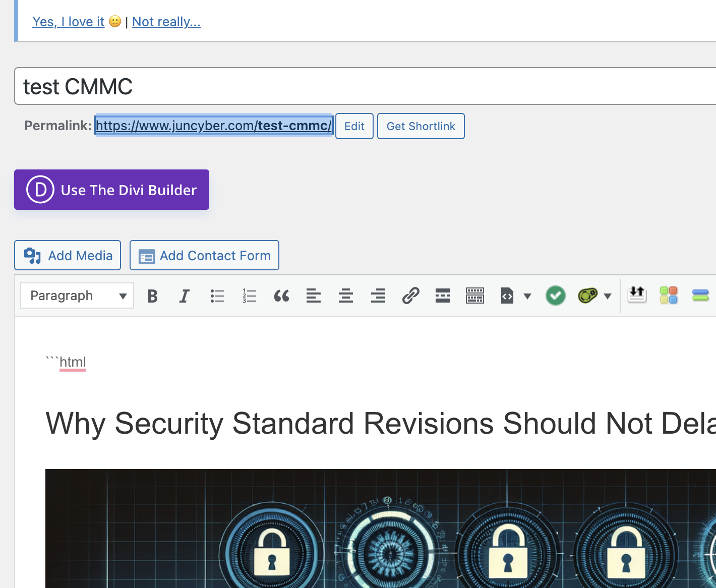Screen dimensions: 716x588
Task: Toggle the toolbar kitchen sink
Action: [x=475, y=296]
